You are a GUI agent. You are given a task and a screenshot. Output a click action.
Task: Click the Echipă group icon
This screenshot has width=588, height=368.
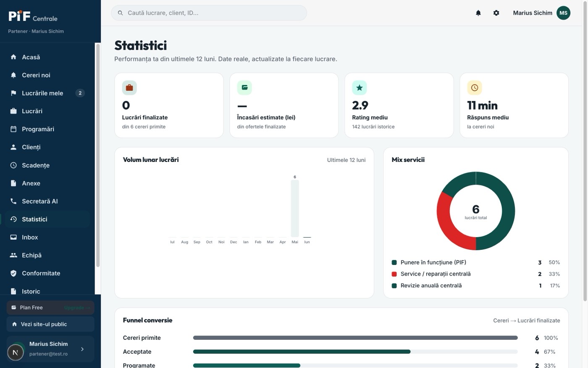click(13, 255)
